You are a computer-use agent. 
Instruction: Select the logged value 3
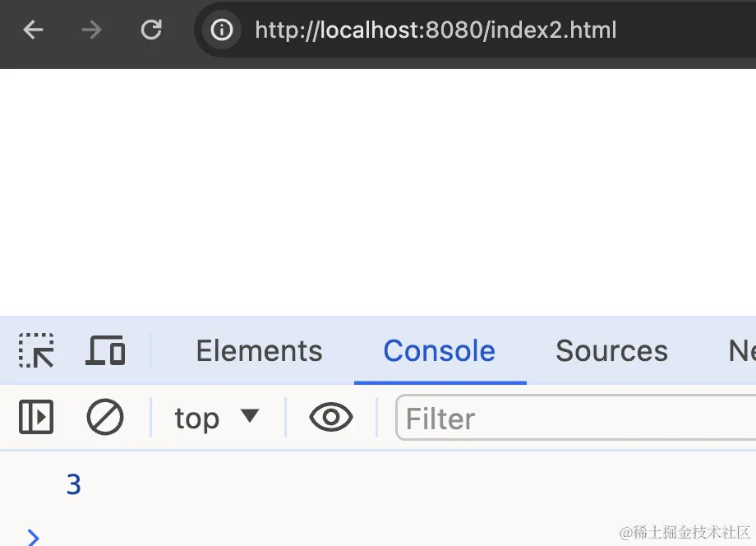click(x=74, y=485)
